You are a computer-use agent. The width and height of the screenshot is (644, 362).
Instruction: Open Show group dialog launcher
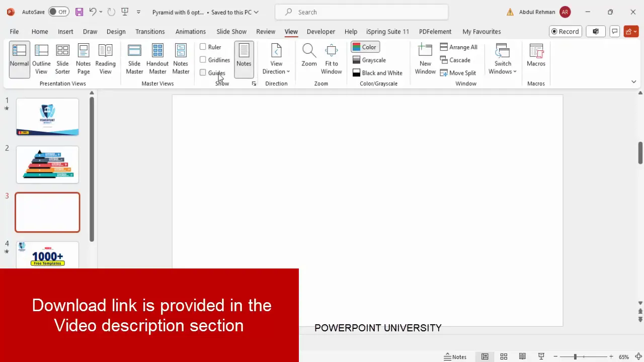254,83
